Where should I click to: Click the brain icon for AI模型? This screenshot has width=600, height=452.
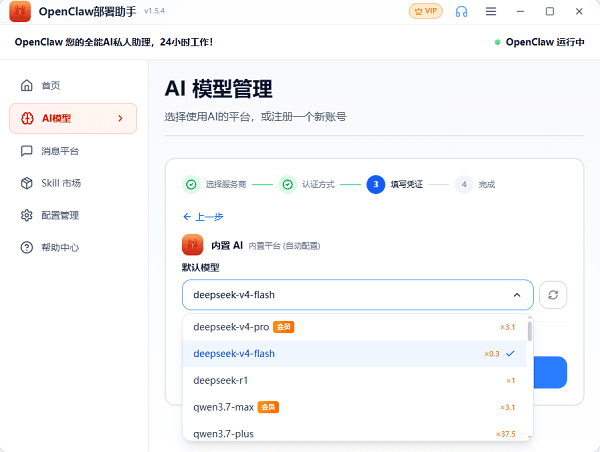tap(27, 118)
